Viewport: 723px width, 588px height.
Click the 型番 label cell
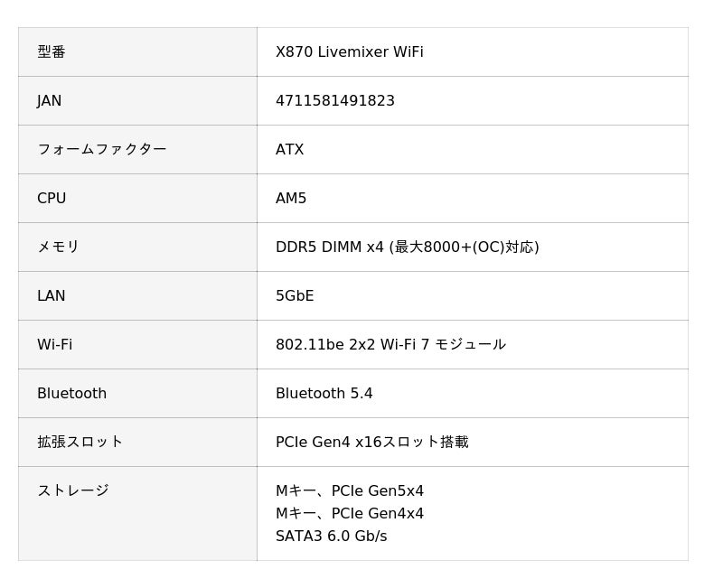click(52, 52)
